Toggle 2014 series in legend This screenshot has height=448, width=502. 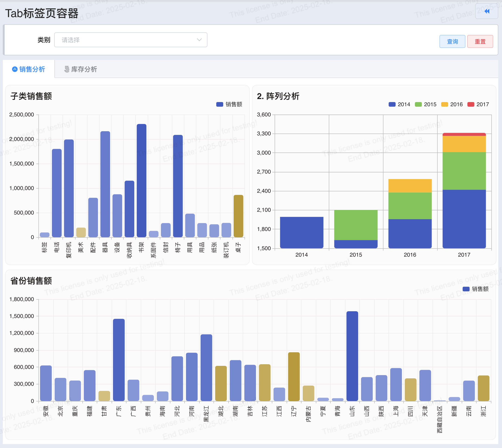coord(399,104)
